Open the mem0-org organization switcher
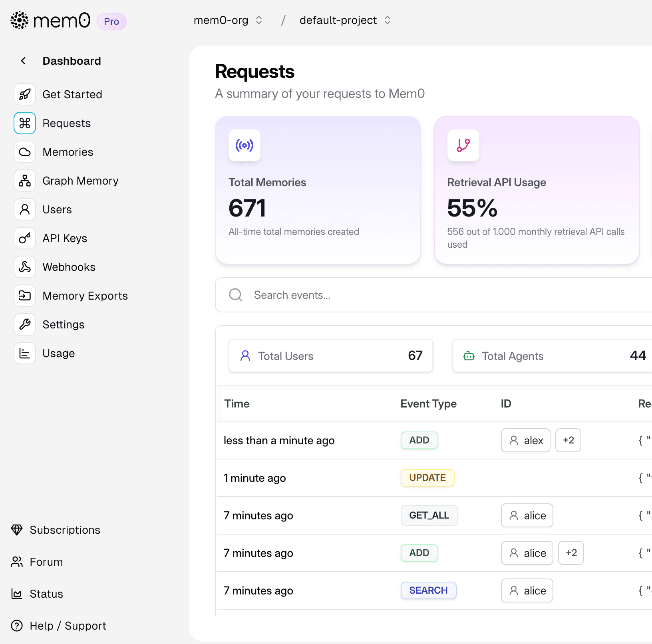The width and height of the screenshot is (652, 644). coord(228,20)
